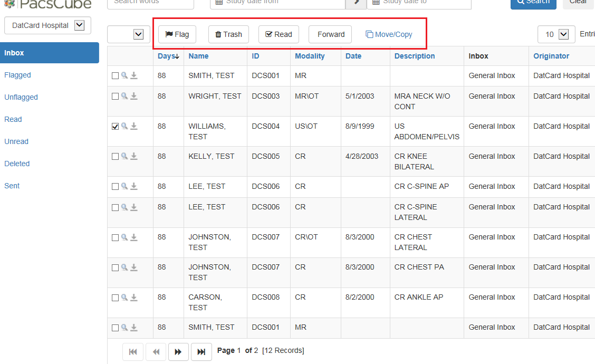Uncheck the WILLIAMS, TEST row checkbox
Image resolution: width=595 pixels, height=364 pixels.
[116, 127]
